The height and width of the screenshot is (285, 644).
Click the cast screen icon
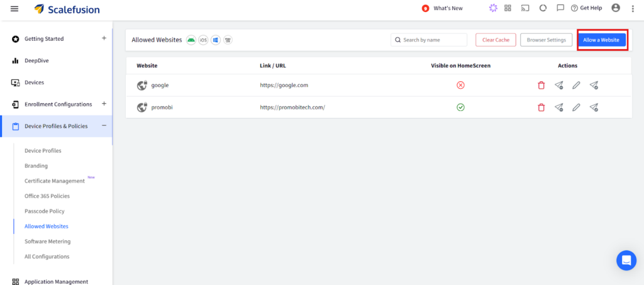pyautogui.click(x=525, y=8)
